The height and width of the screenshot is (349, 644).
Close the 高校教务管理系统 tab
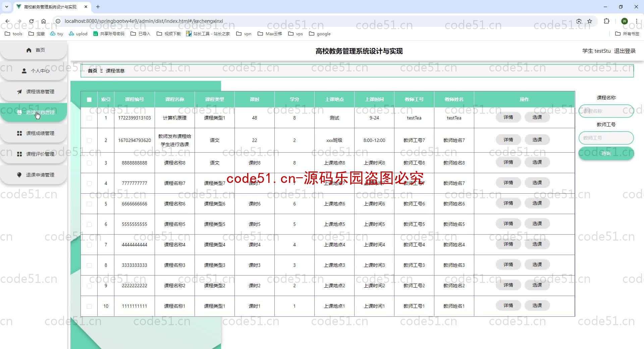pos(86,7)
